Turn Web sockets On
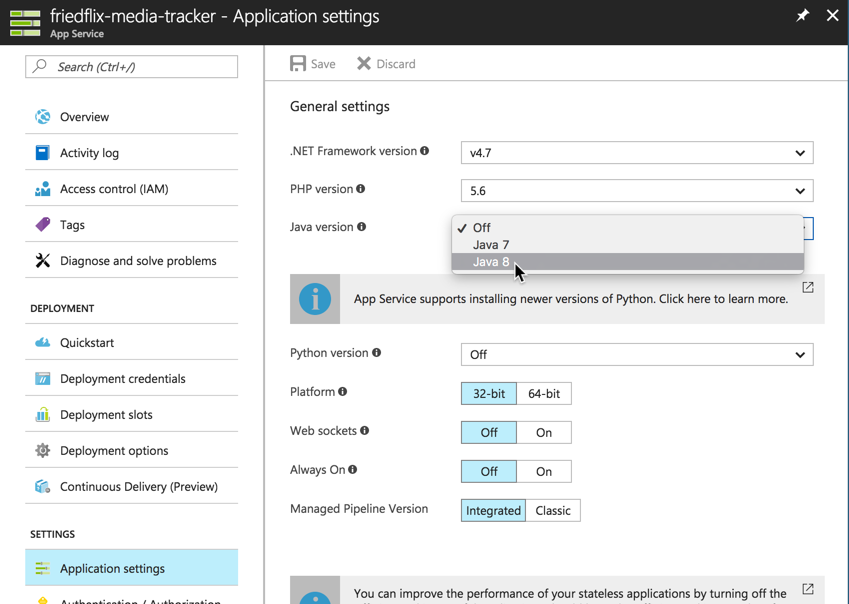 click(544, 433)
